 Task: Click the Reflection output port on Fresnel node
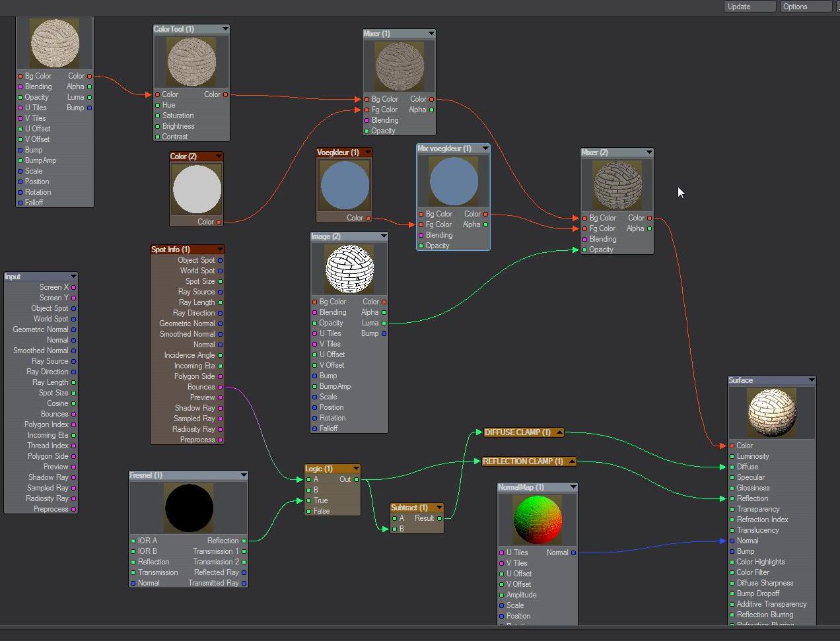pyautogui.click(x=244, y=541)
